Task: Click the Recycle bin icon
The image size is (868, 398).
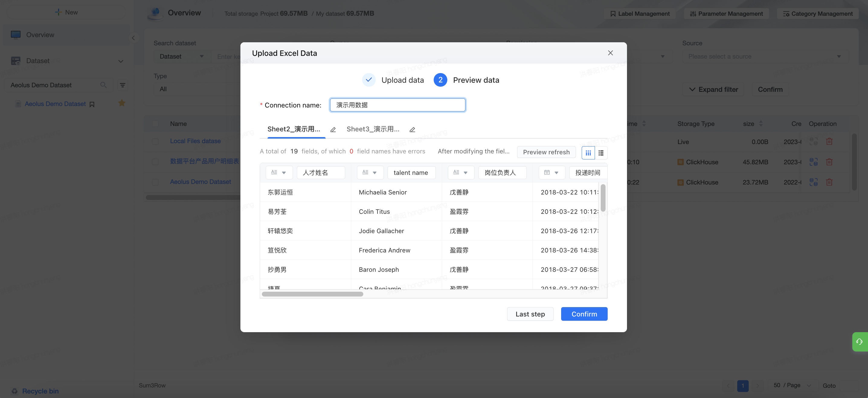Action: tap(14, 391)
